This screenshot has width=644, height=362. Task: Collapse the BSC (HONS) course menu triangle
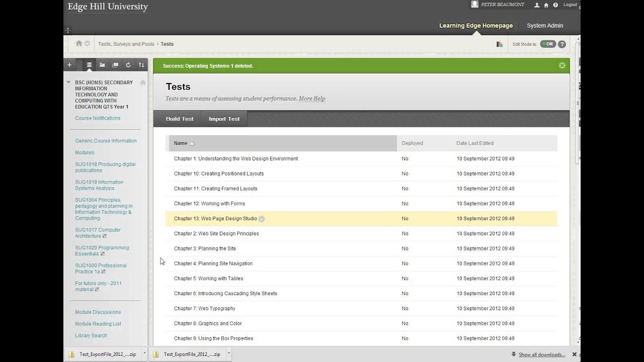click(68, 82)
